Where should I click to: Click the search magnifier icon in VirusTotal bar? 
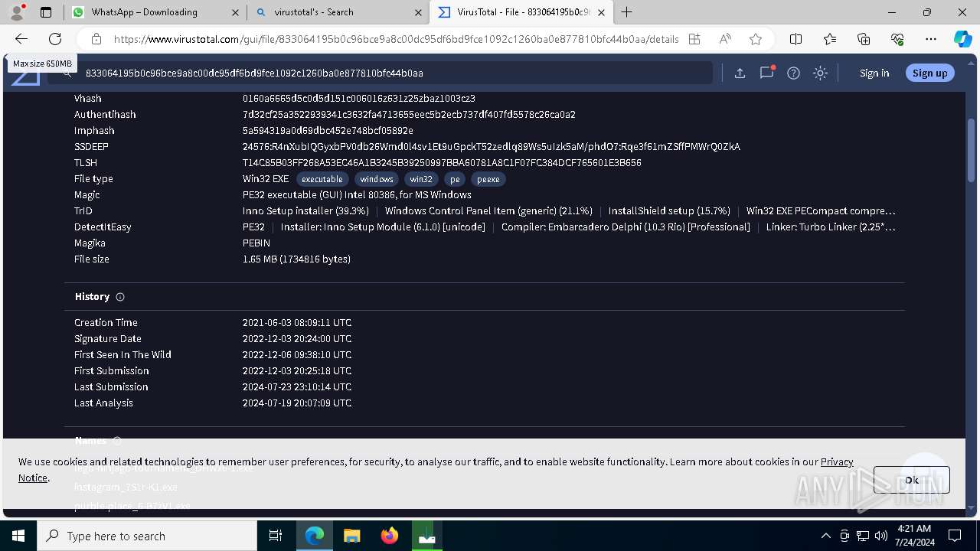(67, 73)
